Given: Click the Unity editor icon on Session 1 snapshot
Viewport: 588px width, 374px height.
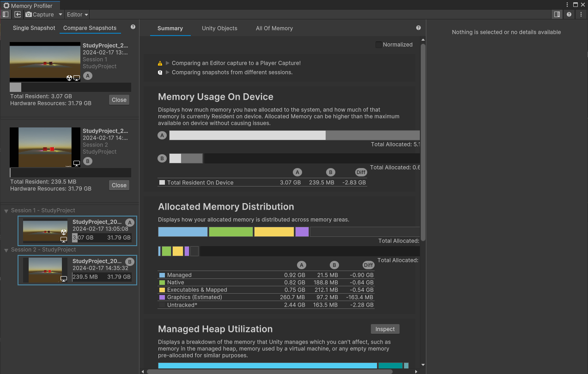Looking at the screenshot, I should point(64,233).
